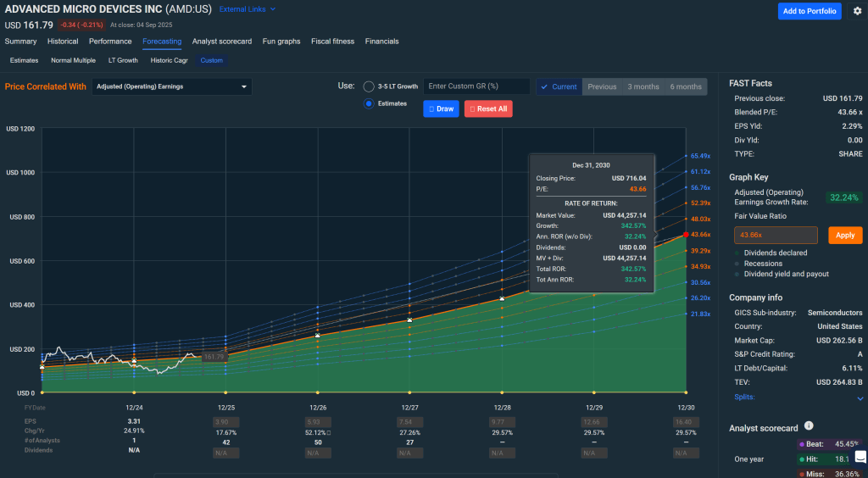Screen dimensions: 868x478
Task: Select the 3-5 LT Growth radio button
Action: tap(369, 86)
